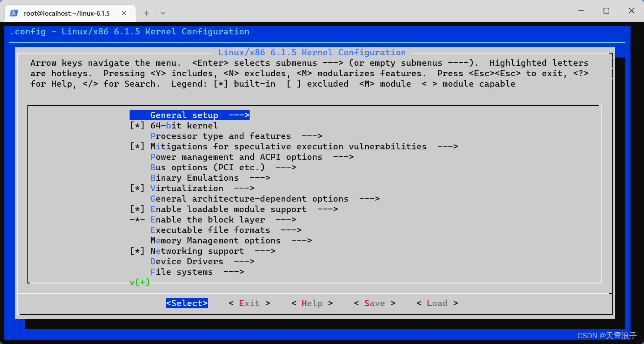Click the "<M> module" legend text
Screen dimensions: 644x344
tap(385, 84)
